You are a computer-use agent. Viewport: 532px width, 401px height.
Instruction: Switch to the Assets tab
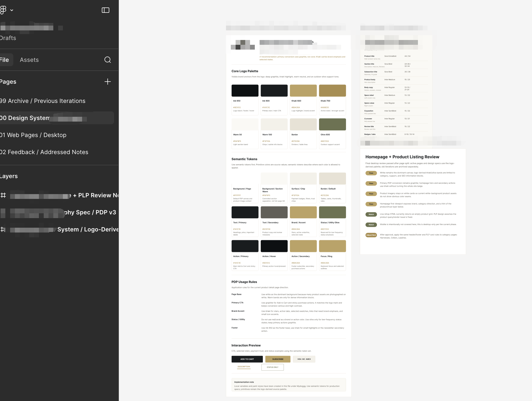coord(29,60)
